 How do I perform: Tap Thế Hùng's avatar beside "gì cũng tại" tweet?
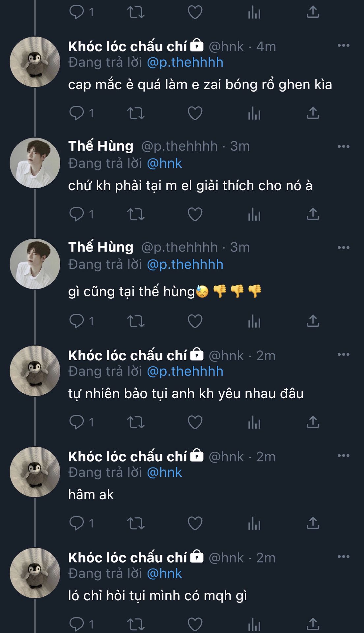tap(35, 264)
